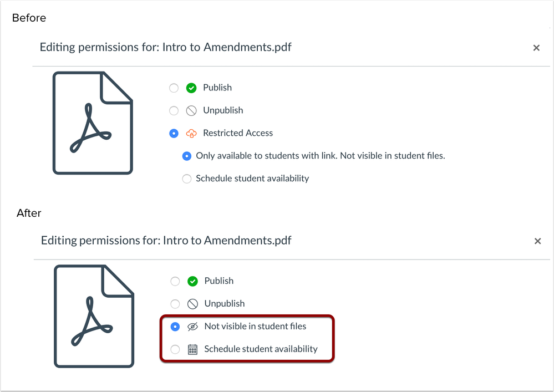The image size is (554, 392).
Task: Select Restricted Access in the Before dialog
Action: [x=174, y=133]
